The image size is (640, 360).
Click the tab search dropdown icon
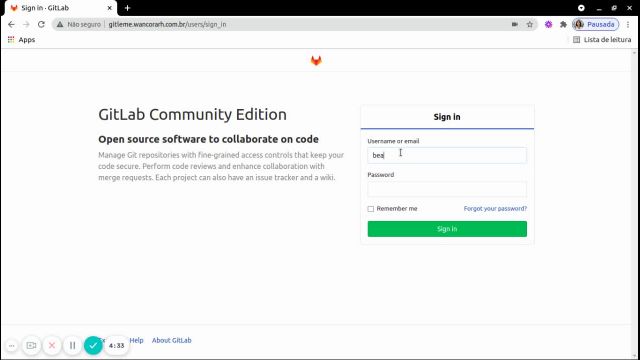pyautogui.click(x=581, y=8)
